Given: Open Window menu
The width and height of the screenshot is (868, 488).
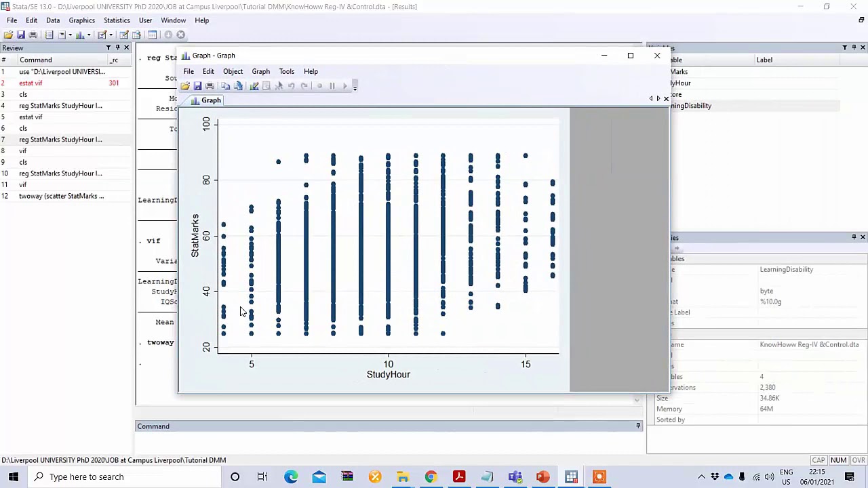Looking at the screenshot, I should (x=174, y=20).
